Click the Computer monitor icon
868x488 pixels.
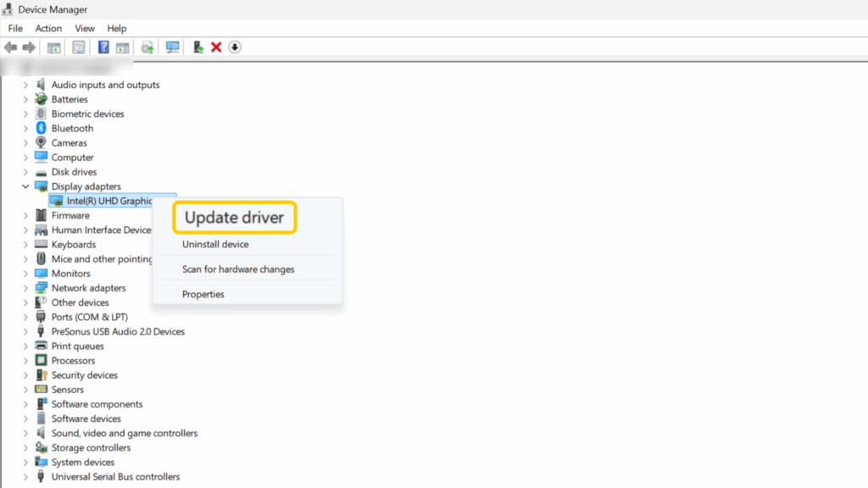pos(41,157)
